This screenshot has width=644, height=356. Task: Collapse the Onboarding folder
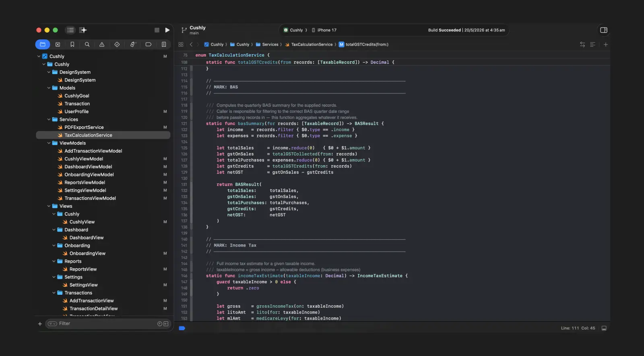coord(54,246)
